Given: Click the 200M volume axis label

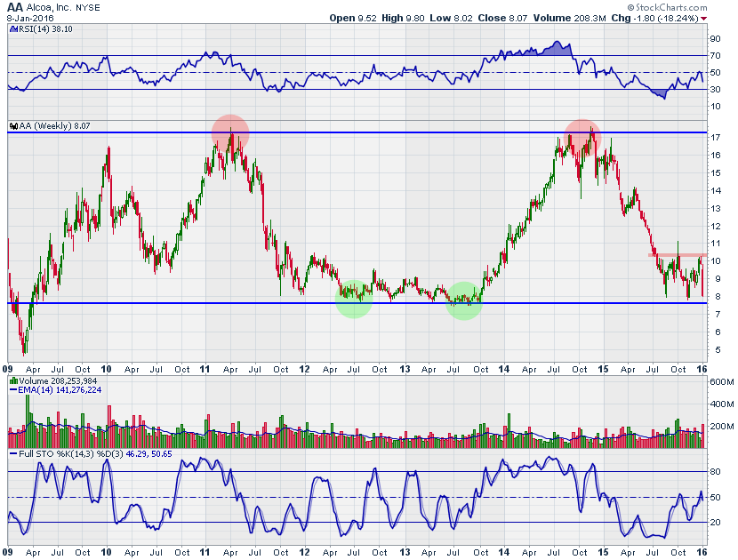Looking at the screenshot, I should coord(722,427).
